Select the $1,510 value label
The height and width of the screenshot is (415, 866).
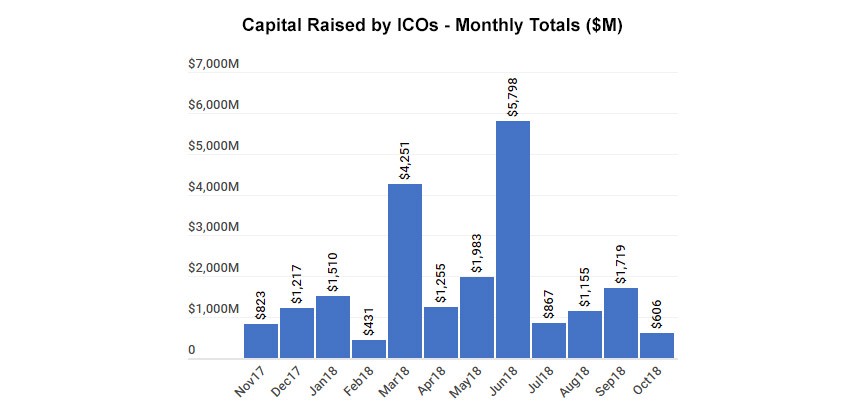(333, 271)
